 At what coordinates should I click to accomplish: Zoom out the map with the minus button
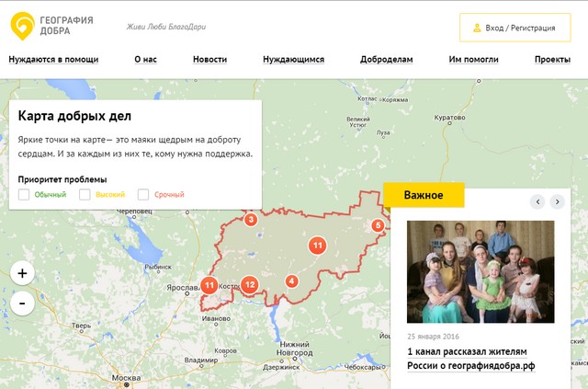point(22,303)
